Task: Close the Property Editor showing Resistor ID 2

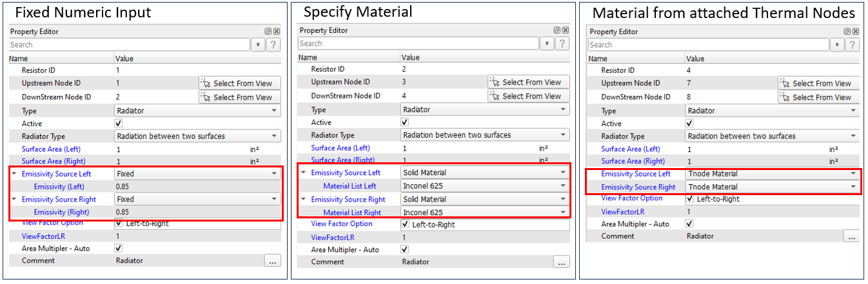Action: [x=566, y=30]
